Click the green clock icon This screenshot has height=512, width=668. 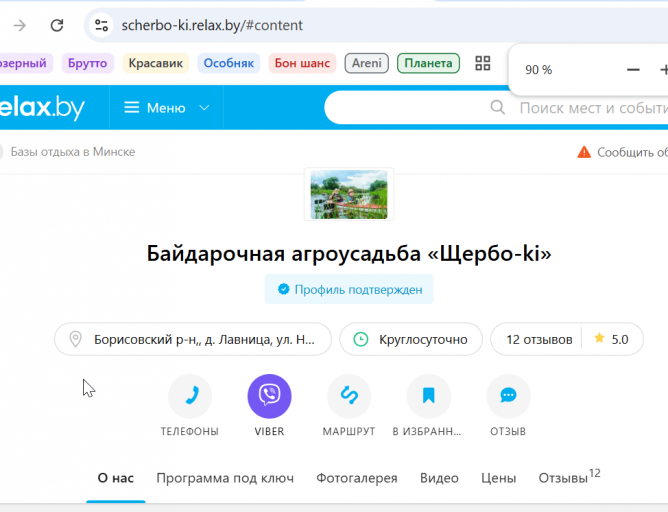(361, 339)
